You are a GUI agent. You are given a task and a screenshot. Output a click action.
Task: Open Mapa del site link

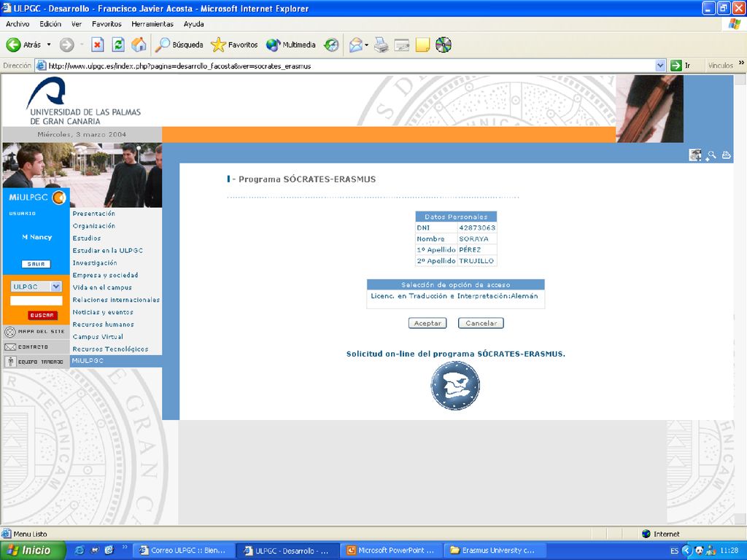tap(36, 332)
